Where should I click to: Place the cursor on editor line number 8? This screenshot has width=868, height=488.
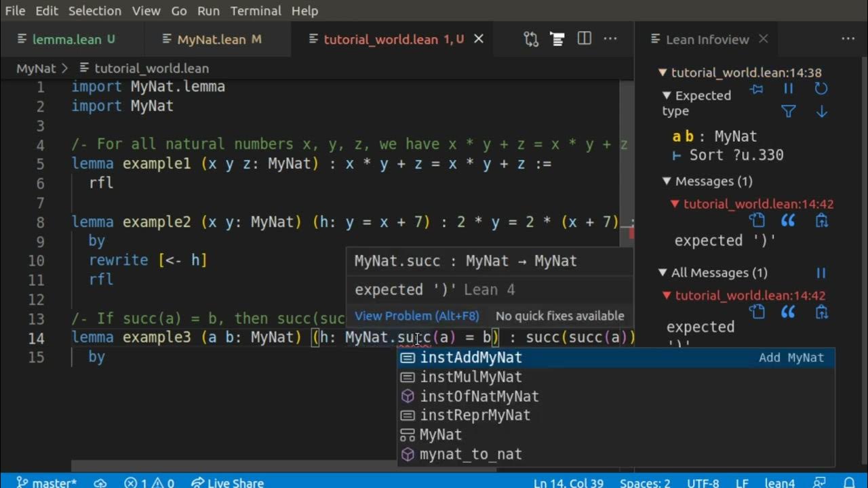pos(41,222)
